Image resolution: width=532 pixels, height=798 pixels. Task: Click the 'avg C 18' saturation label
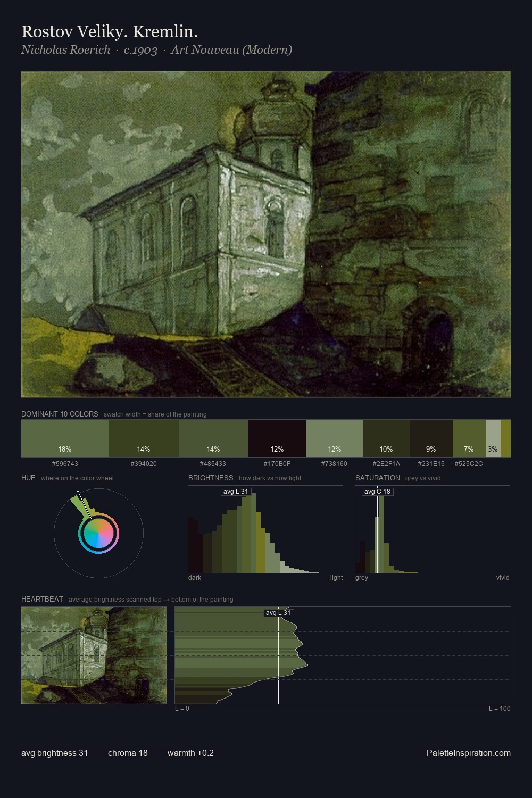tap(377, 492)
